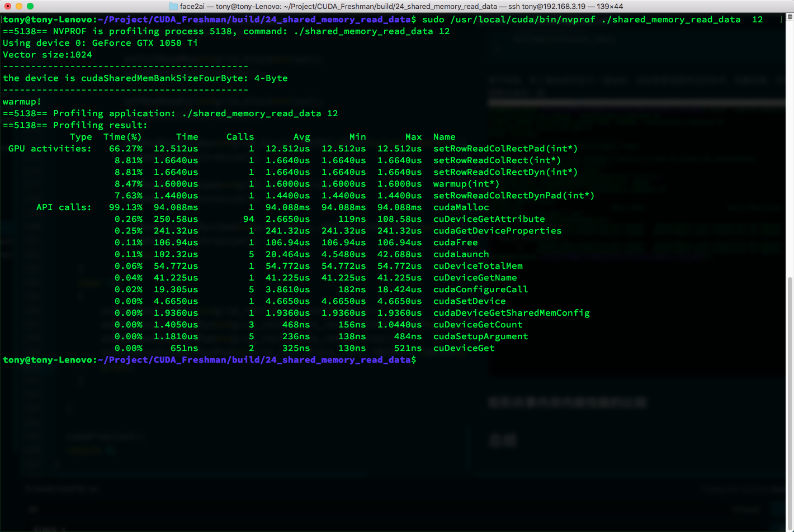Click the Max column header
This screenshot has width=794, height=532.
click(413, 137)
